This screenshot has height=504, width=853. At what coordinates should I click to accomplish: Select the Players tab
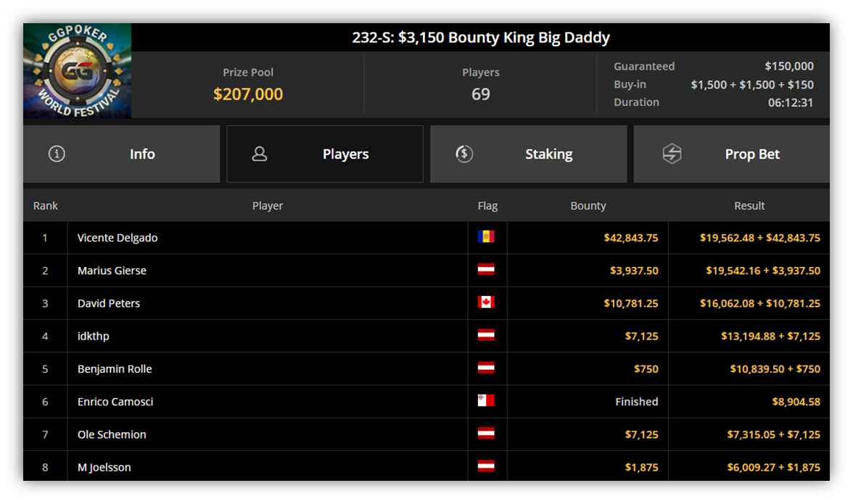pos(325,154)
